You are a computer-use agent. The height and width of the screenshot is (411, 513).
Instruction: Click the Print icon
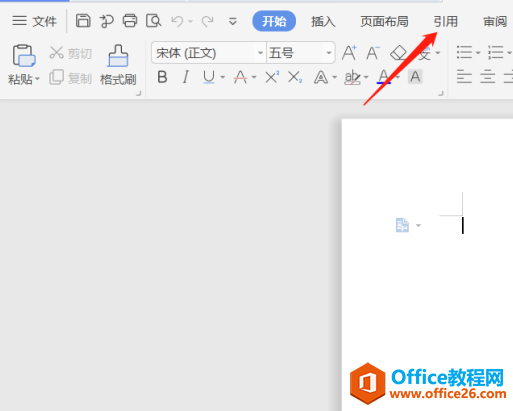(130, 21)
